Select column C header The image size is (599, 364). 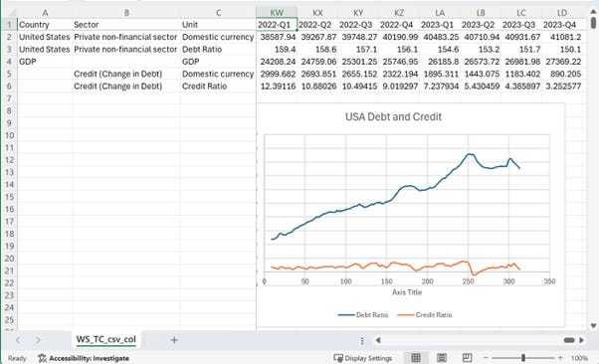point(218,13)
